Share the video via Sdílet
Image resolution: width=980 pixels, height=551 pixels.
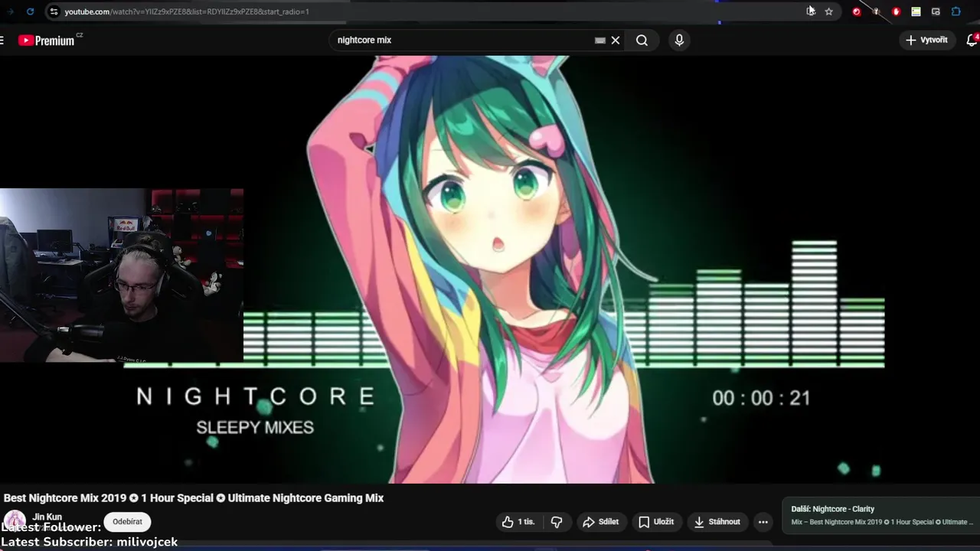click(x=600, y=522)
